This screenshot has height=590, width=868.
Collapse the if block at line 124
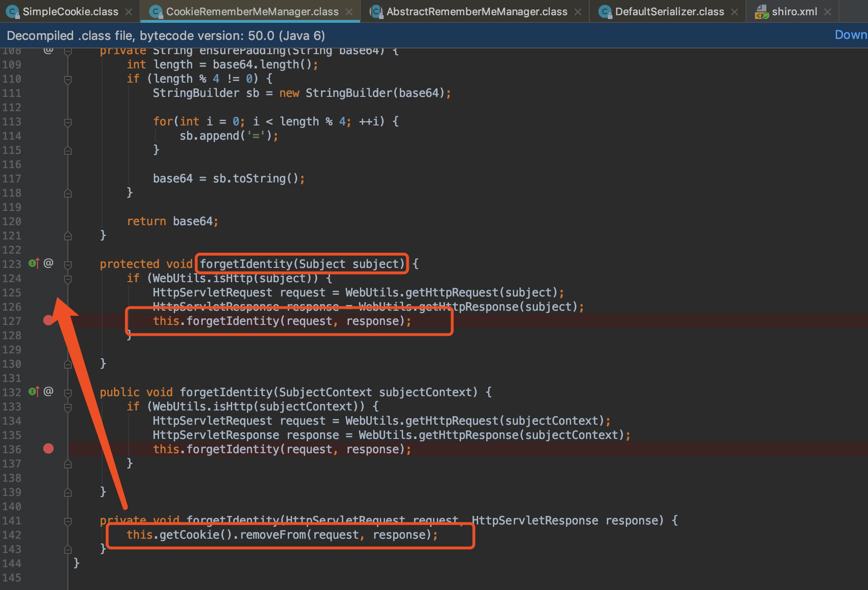(x=68, y=279)
